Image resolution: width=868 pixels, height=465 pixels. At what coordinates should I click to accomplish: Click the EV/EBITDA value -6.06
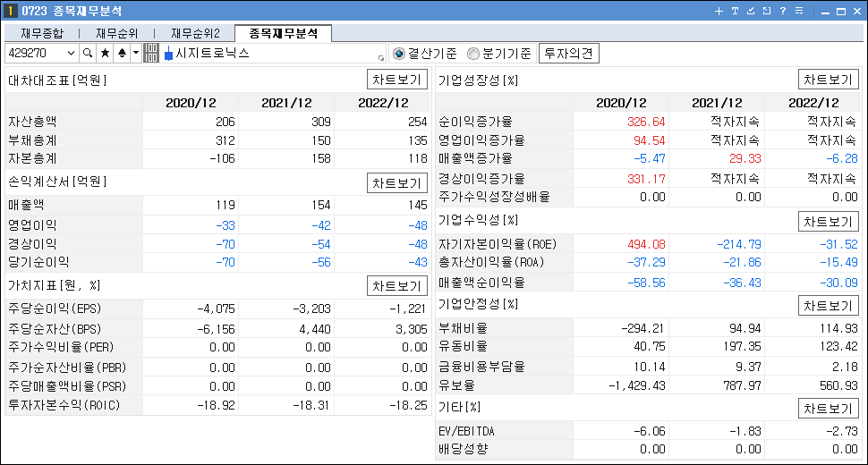click(x=650, y=431)
